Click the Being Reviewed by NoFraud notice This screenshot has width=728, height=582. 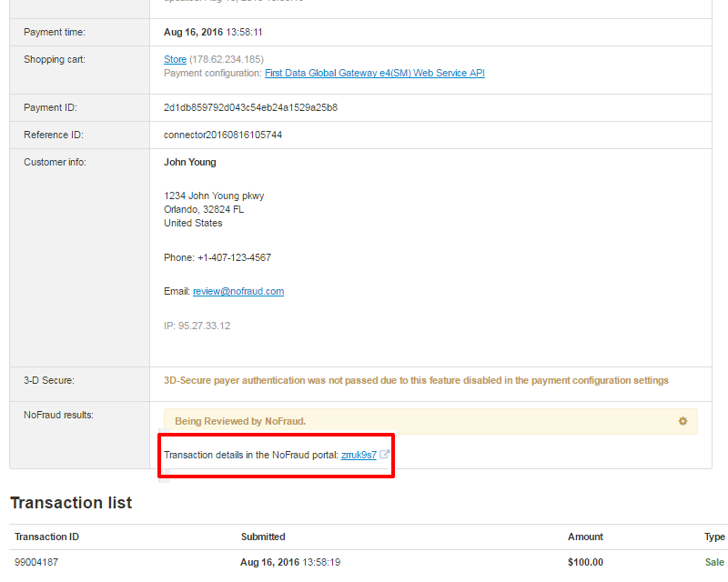pos(430,421)
